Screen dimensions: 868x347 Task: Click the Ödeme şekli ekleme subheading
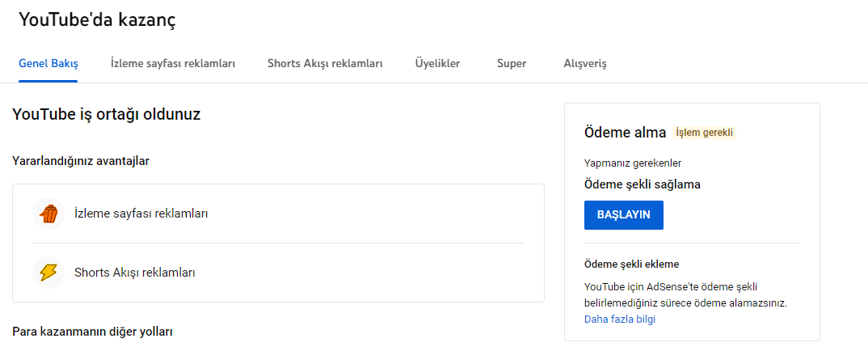pos(632,264)
